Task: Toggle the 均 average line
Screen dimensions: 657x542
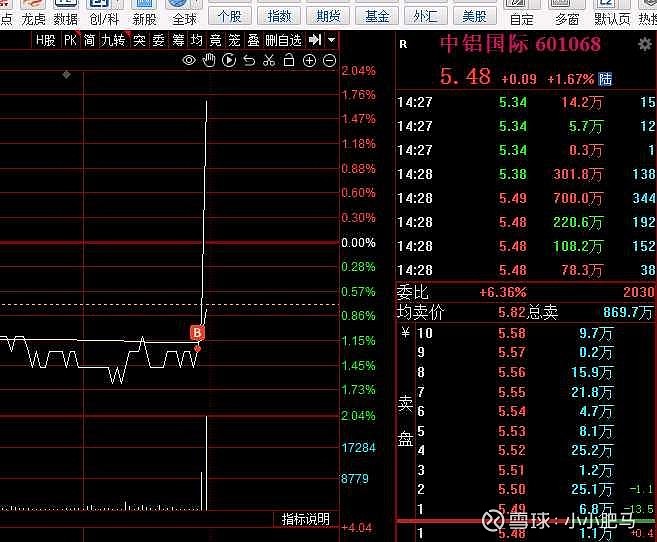Action: tap(196, 41)
